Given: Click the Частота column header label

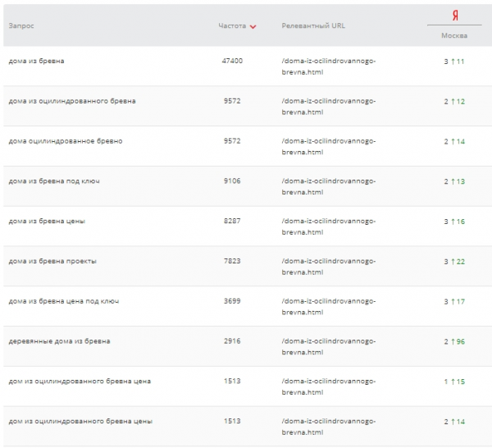Looking at the screenshot, I should tap(232, 25).
